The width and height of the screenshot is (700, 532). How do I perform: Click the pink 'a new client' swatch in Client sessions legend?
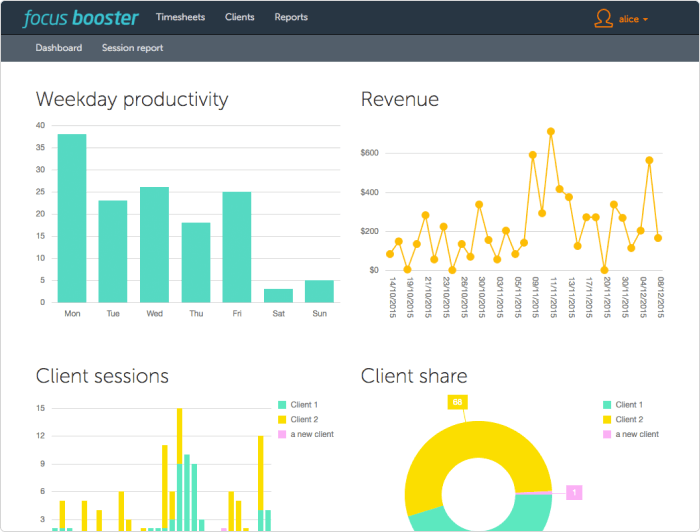pyautogui.click(x=282, y=434)
